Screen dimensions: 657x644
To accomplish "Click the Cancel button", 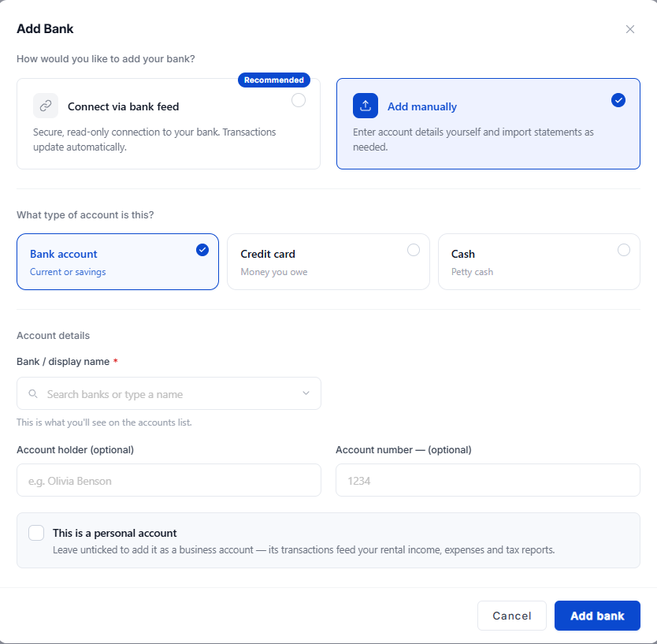I will (511, 616).
